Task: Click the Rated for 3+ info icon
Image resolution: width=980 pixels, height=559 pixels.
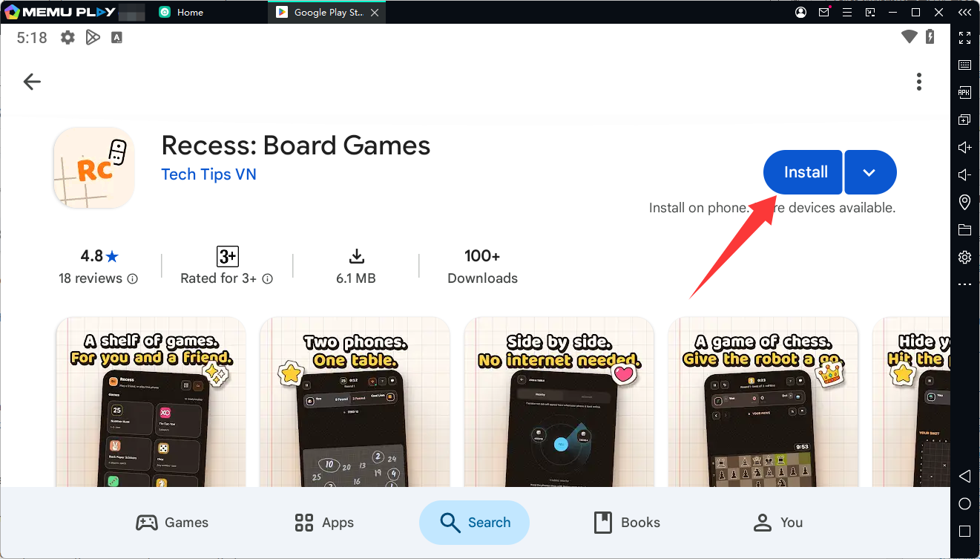Action: [x=267, y=279]
